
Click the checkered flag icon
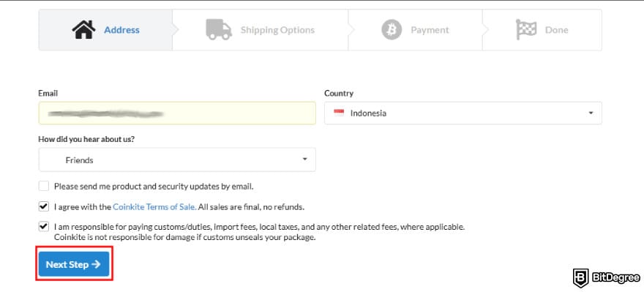point(526,29)
